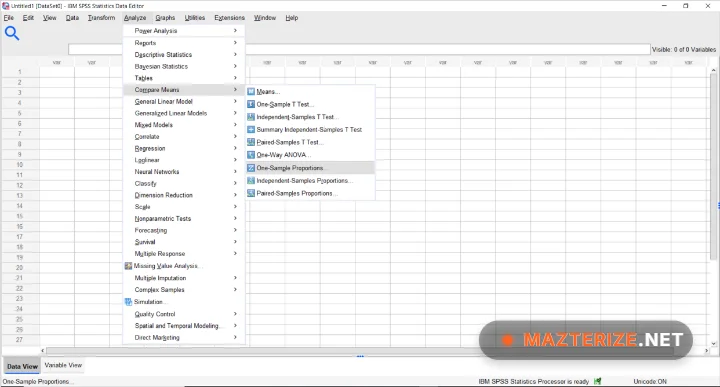Click the SPSS processor ready status icon
Image resolution: width=720 pixels, height=387 pixels.
pyautogui.click(x=597, y=381)
